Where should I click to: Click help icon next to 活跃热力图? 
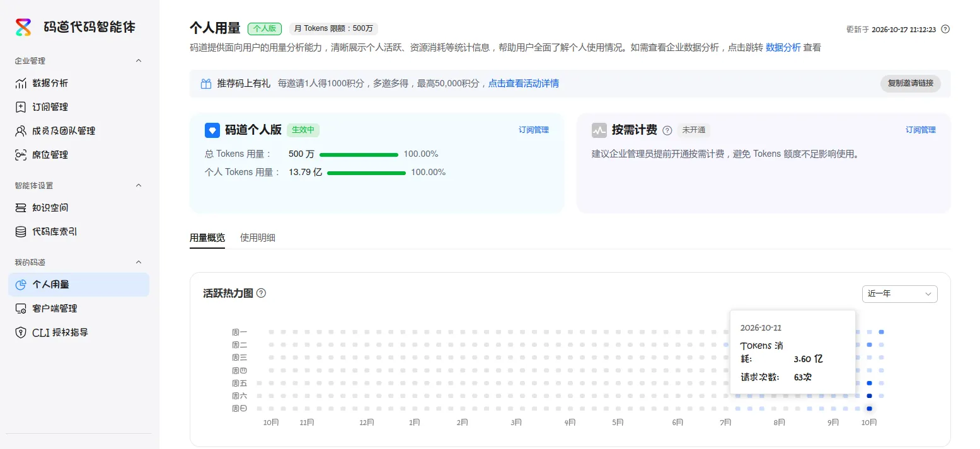pyautogui.click(x=262, y=293)
